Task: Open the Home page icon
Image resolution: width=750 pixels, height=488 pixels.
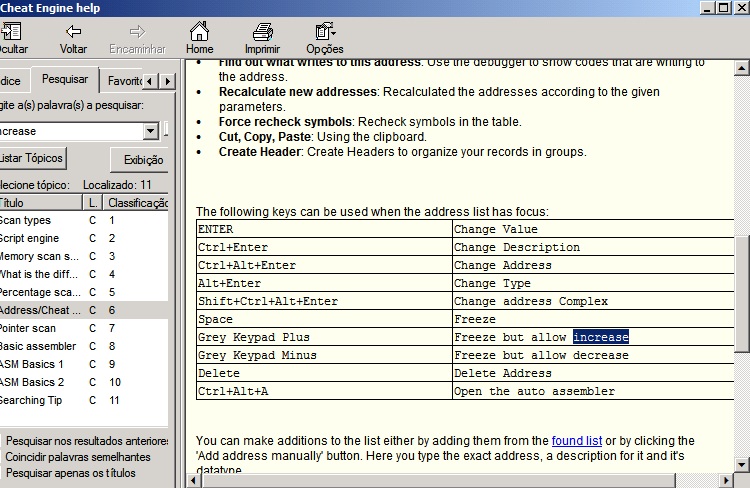Action: (199, 32)
